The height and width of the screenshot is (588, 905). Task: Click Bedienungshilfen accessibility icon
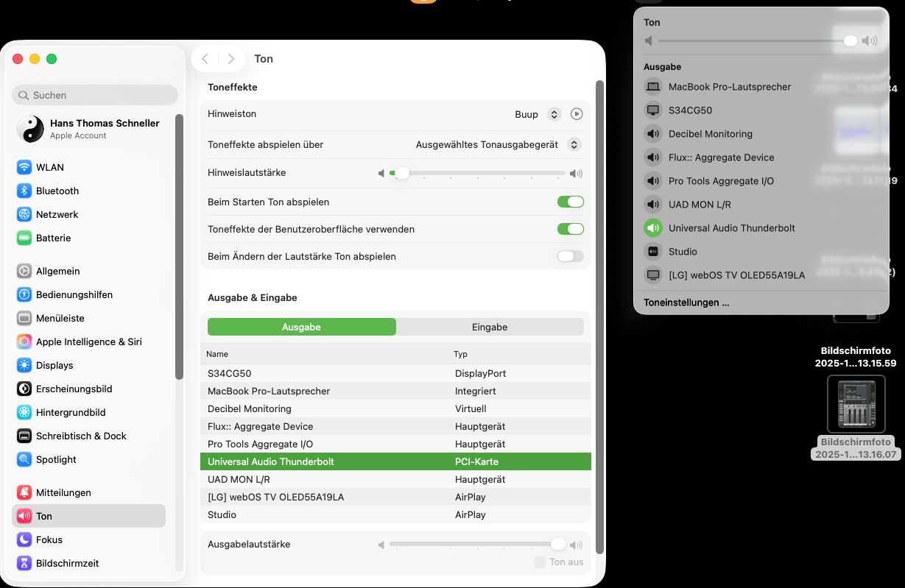(24, 294)
